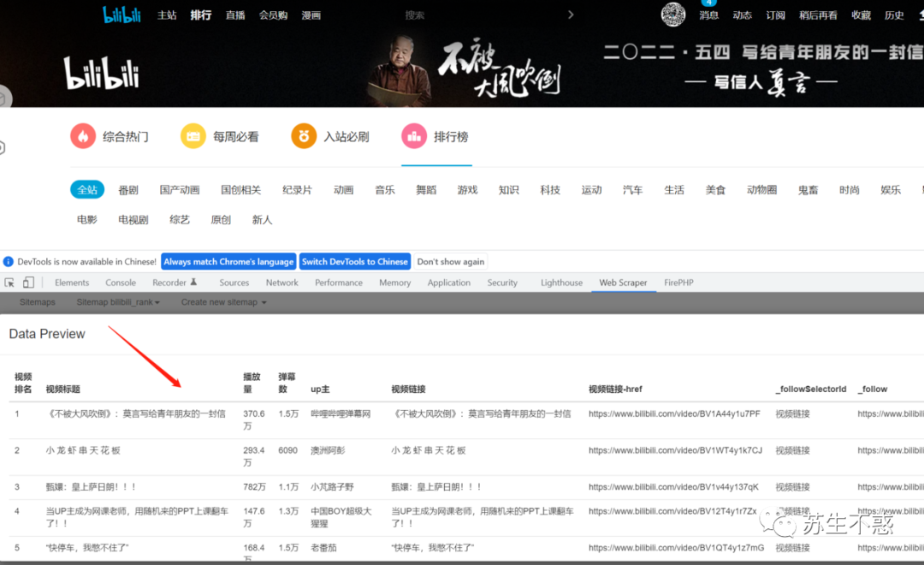Image resolution: width=924 pixels, height=565 pixels.
Task: Select the 运动 category
Action: 592,189
